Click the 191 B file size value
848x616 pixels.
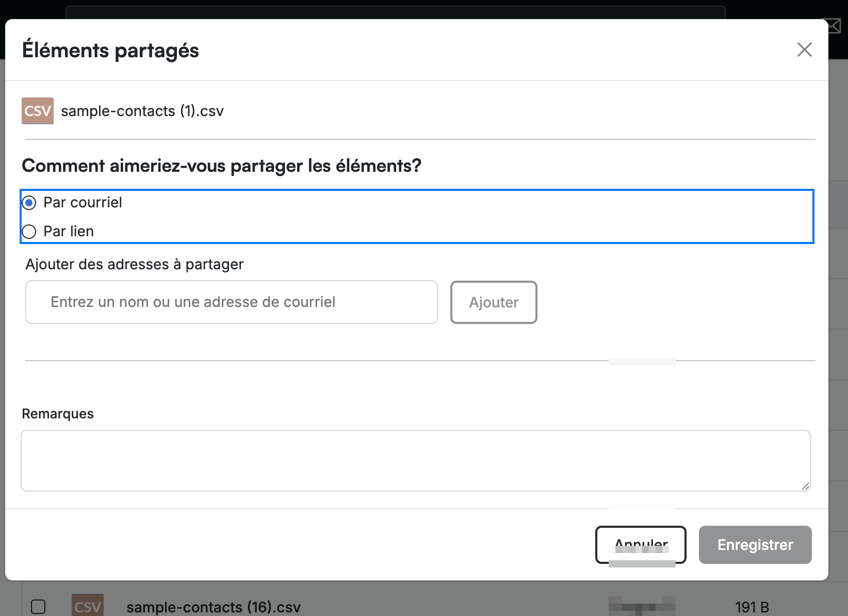tap(752, 607)
